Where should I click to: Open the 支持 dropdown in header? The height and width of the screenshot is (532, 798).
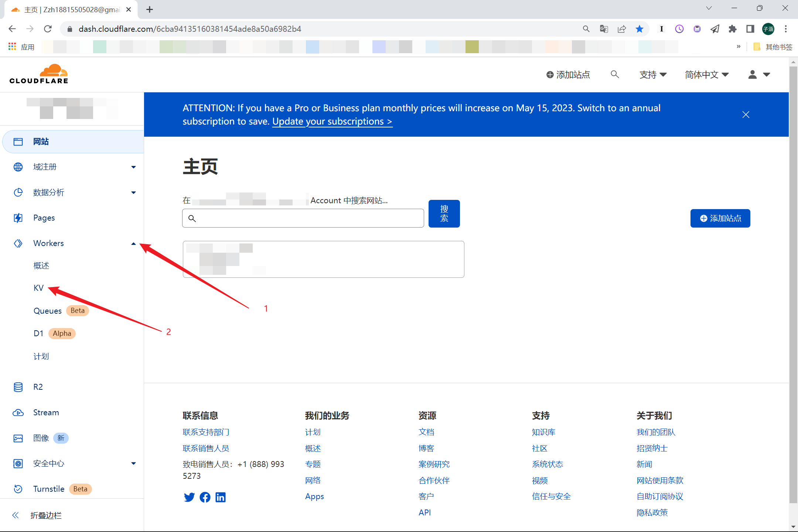pos(653,75)
